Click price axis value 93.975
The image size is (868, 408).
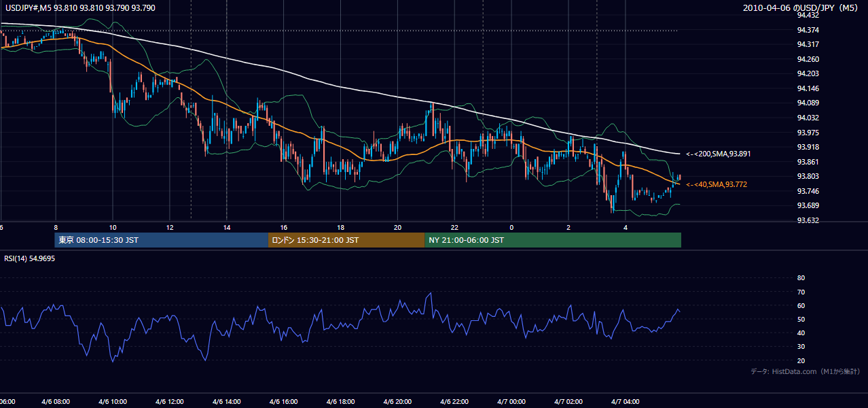[808, 133]
